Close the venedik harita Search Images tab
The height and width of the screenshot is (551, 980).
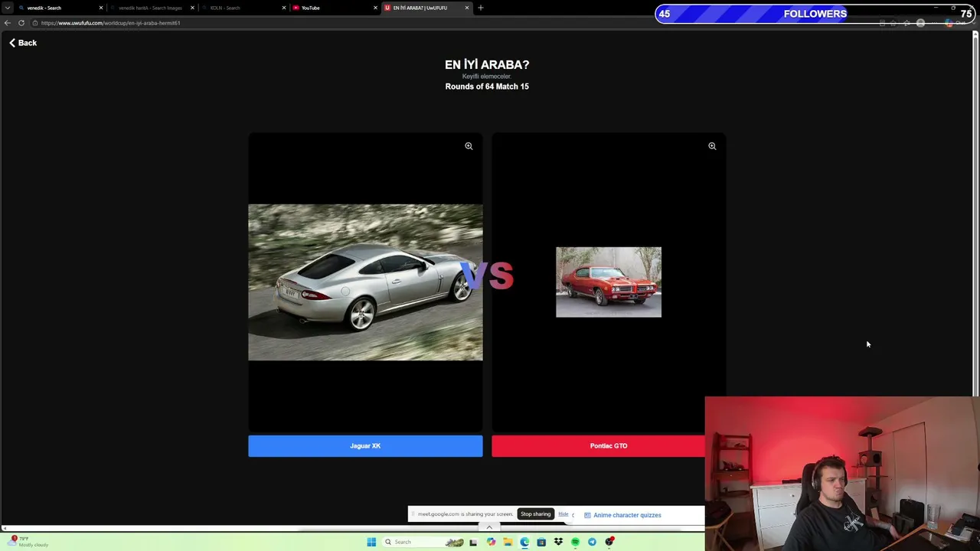[192, 8]
